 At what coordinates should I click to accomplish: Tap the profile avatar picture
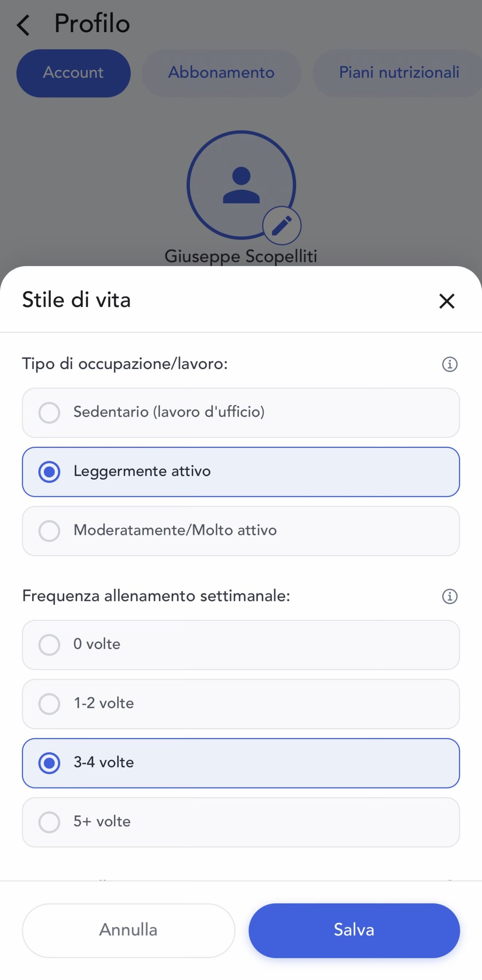point(241,185)
